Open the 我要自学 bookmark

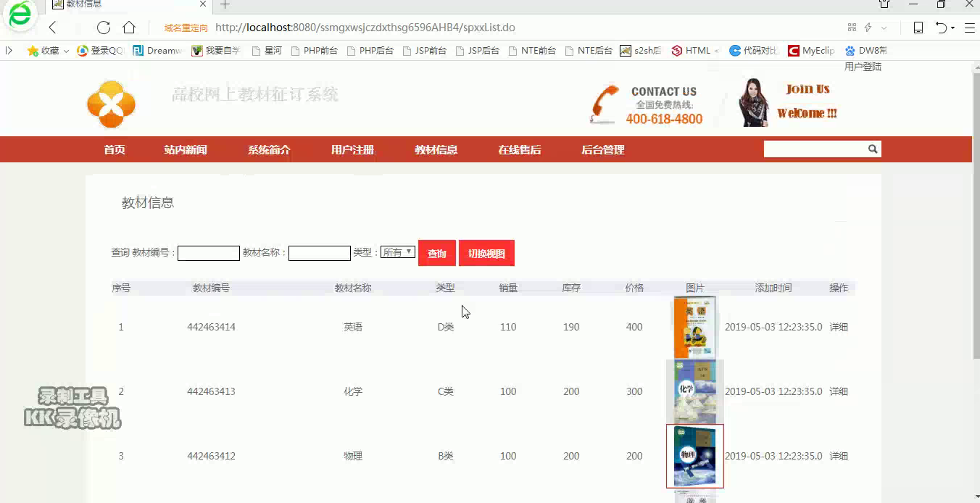pos(216,51)
